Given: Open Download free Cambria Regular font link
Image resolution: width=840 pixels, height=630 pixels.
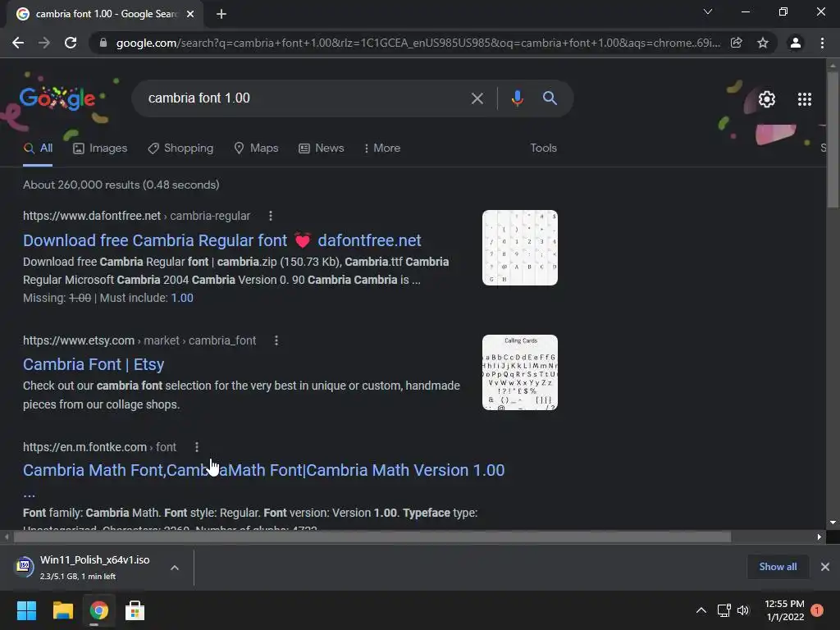Looking at the screenshot, I should point(221,240).
